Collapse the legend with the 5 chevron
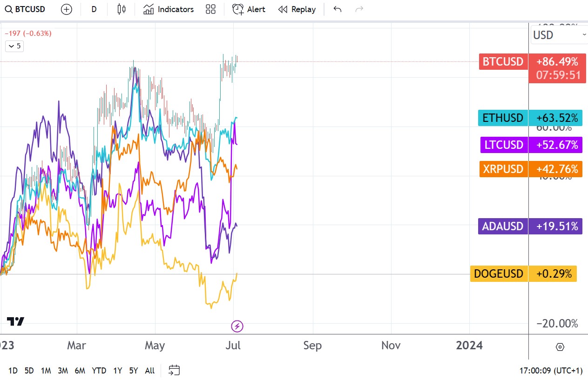 (x=14, y=46)
